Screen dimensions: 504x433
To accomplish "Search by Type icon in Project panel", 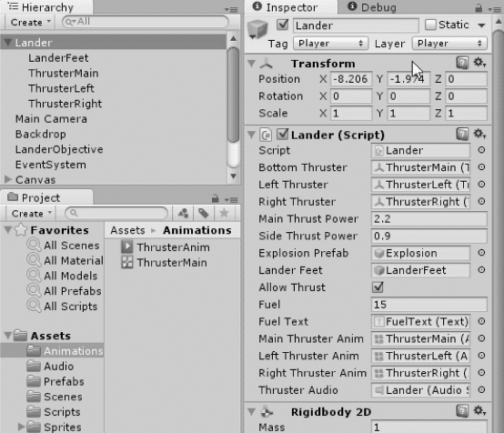I will tap(183, 213).
